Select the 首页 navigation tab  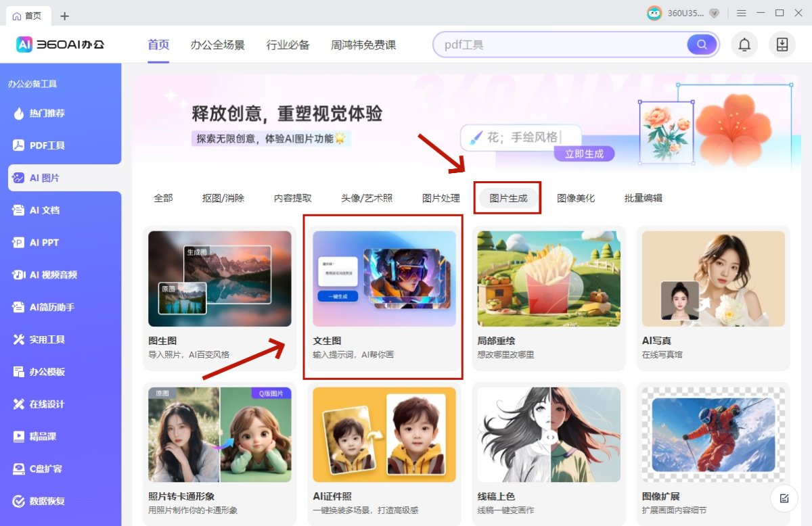click(x=158, y=45)
